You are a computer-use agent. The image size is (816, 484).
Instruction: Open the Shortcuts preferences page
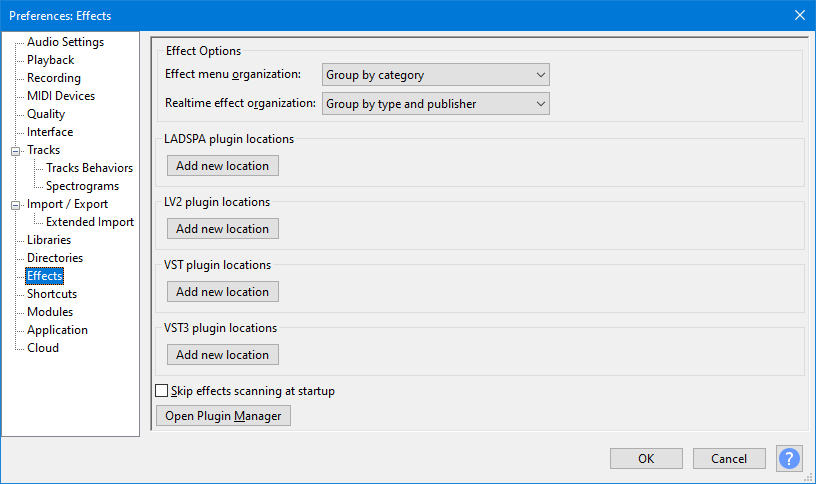[x=52, y=294]
